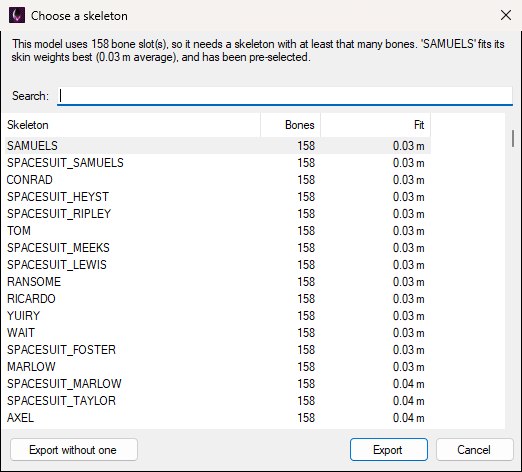Select the SAMUELS skeleton row

(218, 146)
